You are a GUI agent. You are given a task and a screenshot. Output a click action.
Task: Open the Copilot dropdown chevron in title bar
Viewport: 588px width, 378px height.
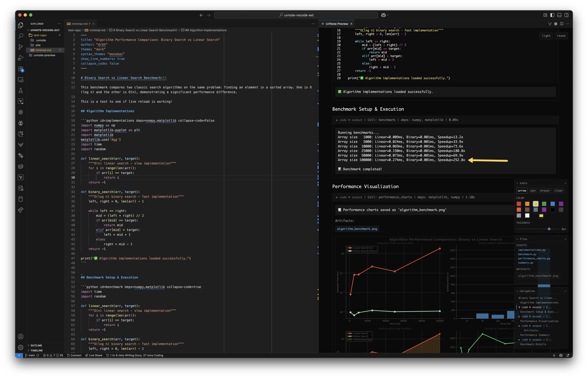tap(388, 15)
